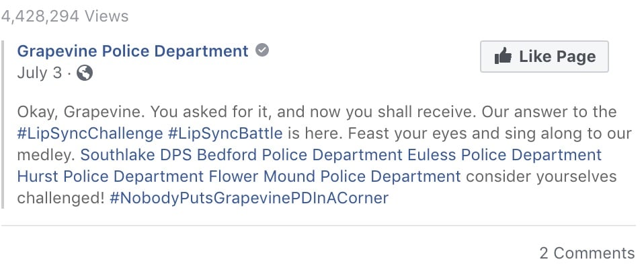This screenshot has height=272, width=644.
Task: Open the #NobodyPutsGrapevinePDInACorner hashtag
Action: click(x=249, y=198)
